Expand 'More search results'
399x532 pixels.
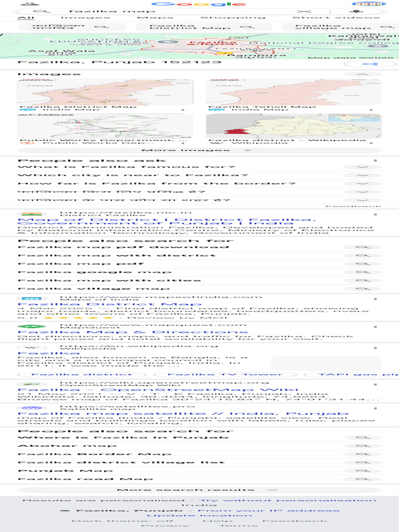(x=199, y=490)
